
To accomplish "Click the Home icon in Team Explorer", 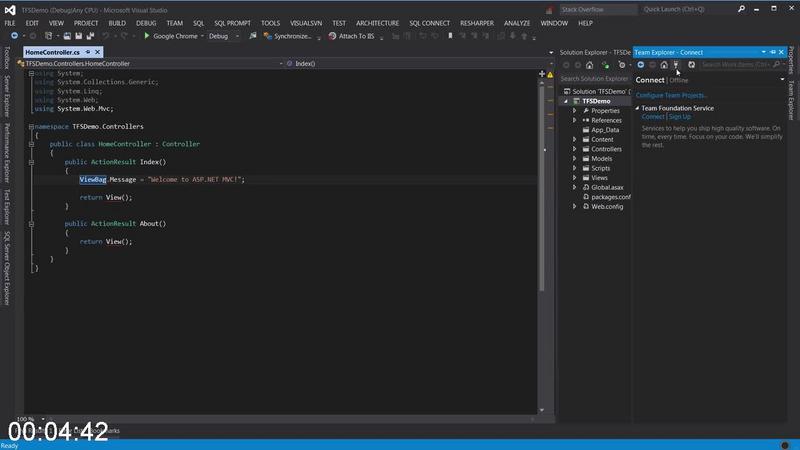I will coord(664,65).
